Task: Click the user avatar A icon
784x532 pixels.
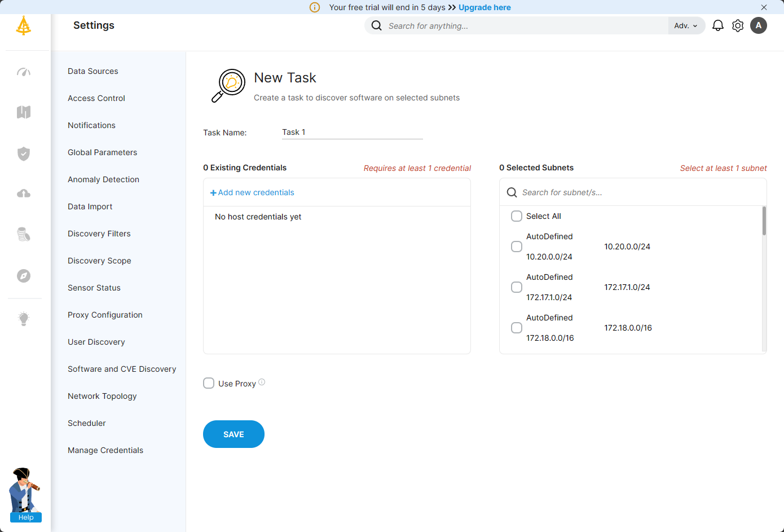Action: click(x=759, y=25)
